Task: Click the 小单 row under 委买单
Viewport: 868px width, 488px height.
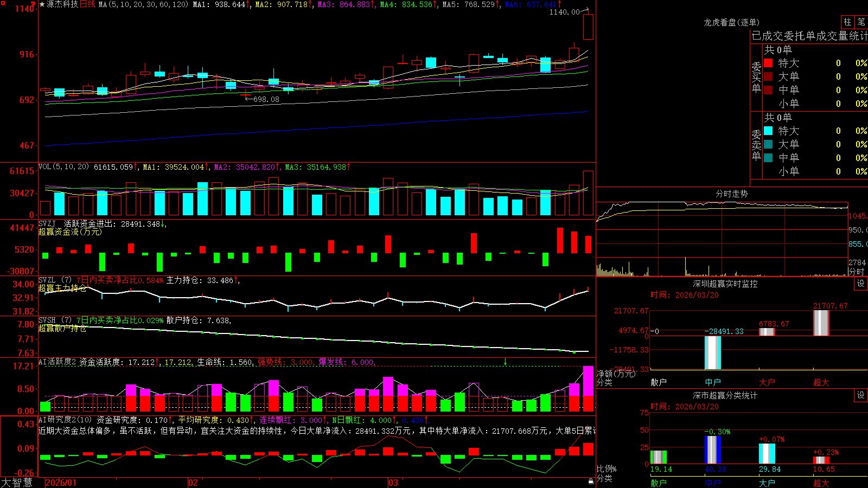Action: tap(815, 104)
